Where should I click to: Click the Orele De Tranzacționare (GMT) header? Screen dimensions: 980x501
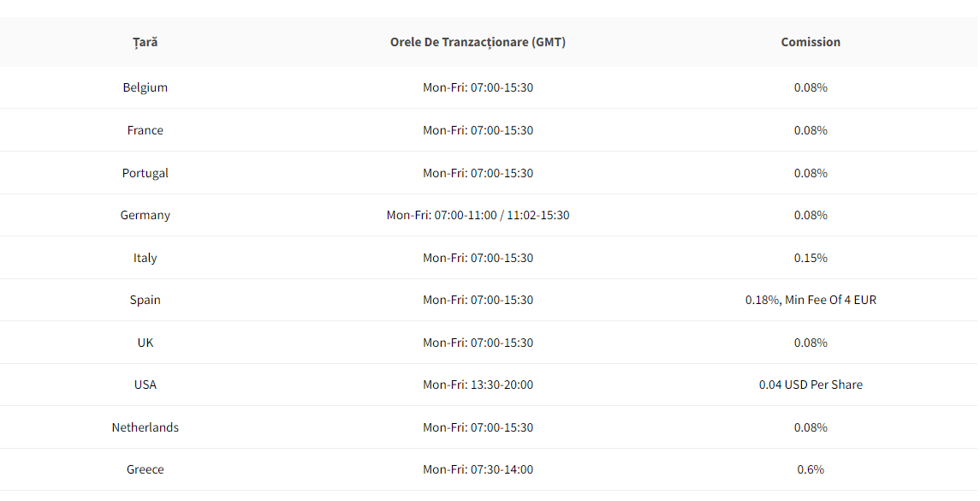478,42
